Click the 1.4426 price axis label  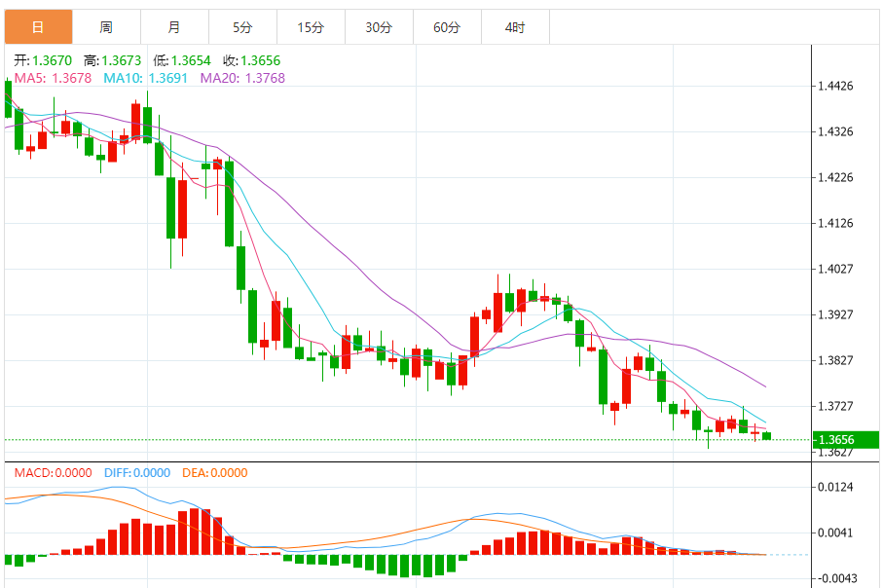(x=835, y=87)
